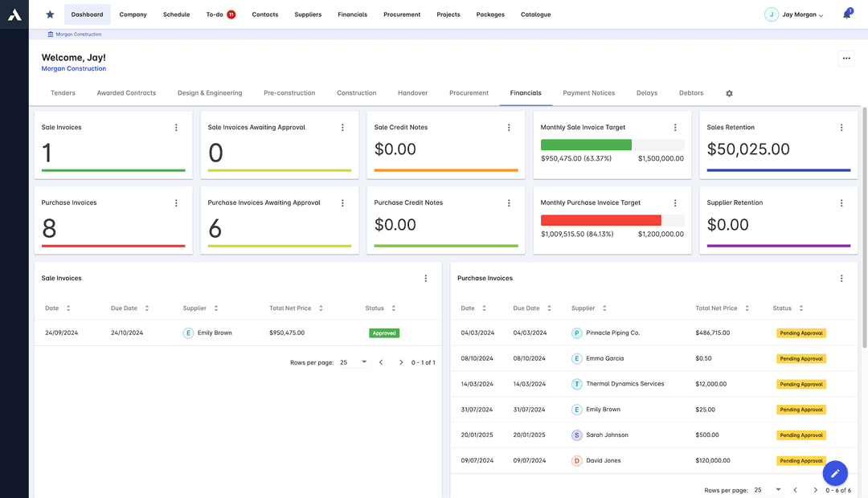Click the star favorites icon
The height and width of the screenshot is (498, 868).
[x=49, y=14]
